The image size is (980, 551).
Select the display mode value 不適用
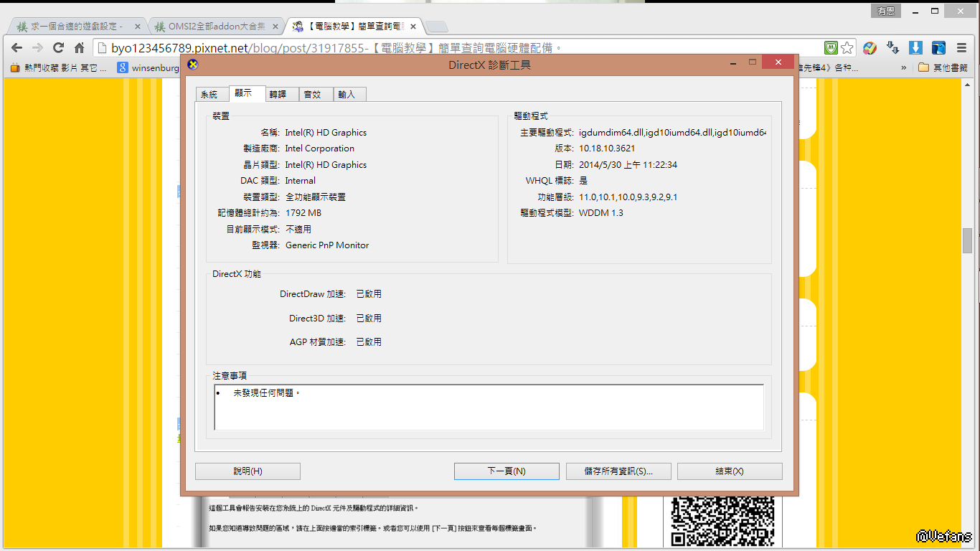click(298, 230)
